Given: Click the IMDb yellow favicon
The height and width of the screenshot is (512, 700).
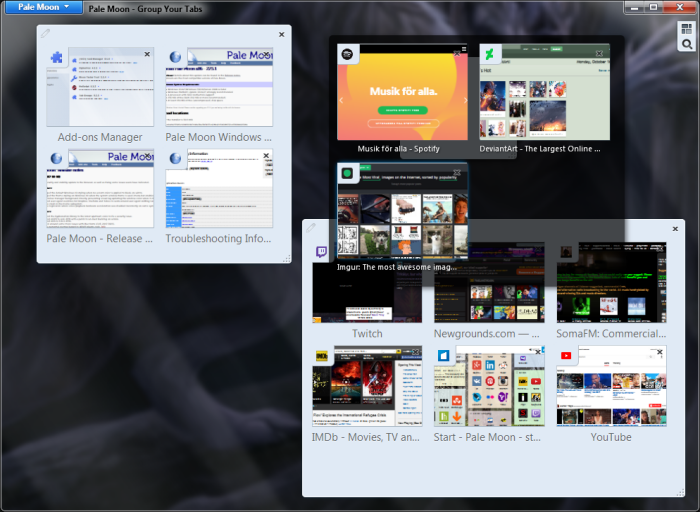Looking at the screenshot, I should tap(322, 356).
